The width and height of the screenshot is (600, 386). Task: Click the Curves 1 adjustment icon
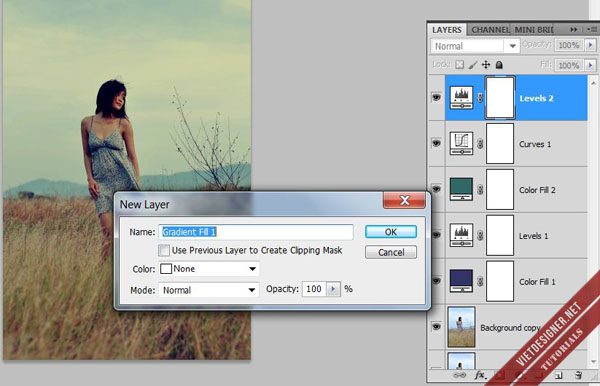(x=461, y=143)
